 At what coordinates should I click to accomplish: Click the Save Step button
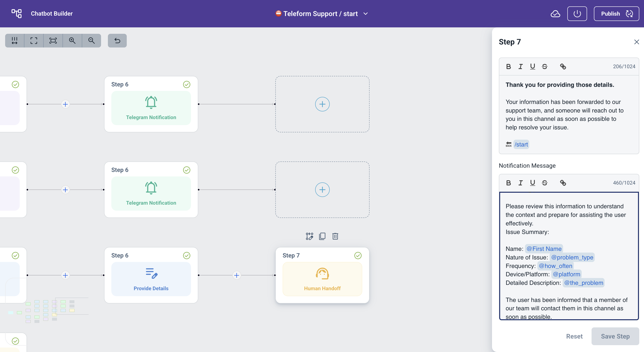tap(615, 336)
